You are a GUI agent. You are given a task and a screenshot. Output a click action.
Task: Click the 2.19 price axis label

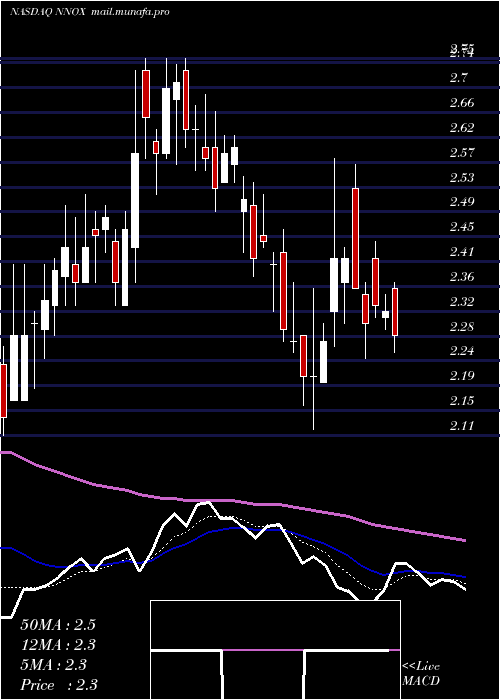click(462, 376)
